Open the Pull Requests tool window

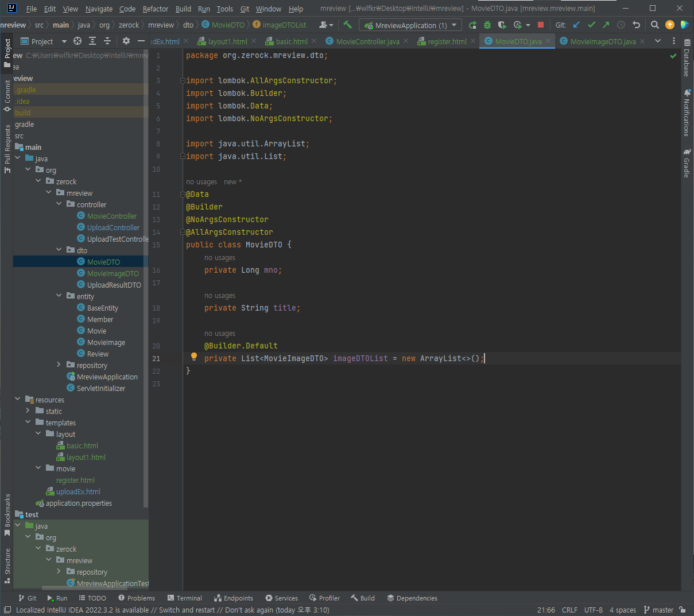[7, 149]
